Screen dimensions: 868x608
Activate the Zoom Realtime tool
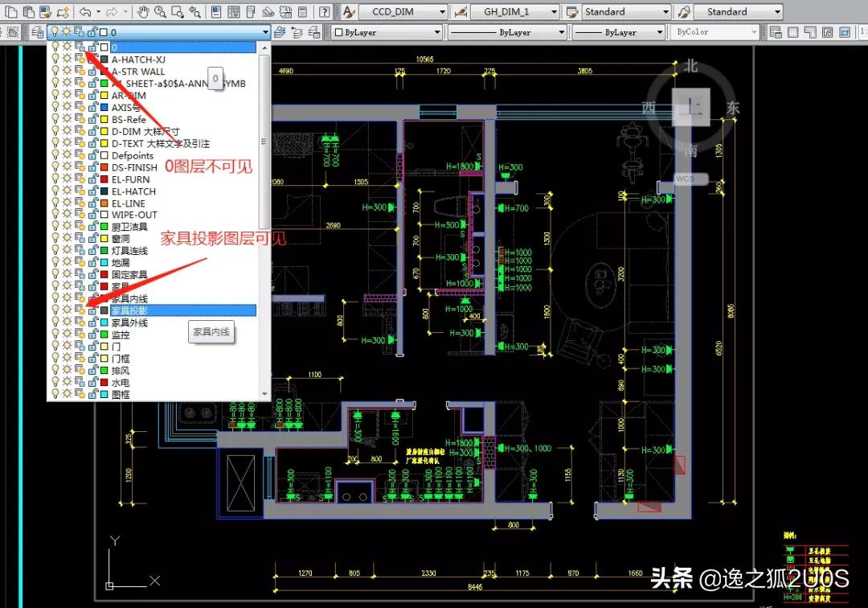pos(160,12)
